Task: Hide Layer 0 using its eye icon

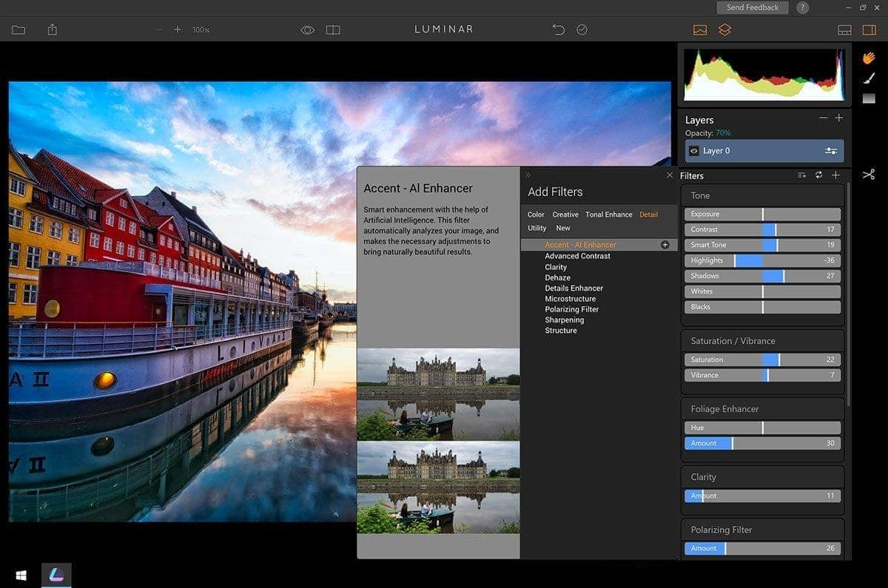Action: pos(693,151)
